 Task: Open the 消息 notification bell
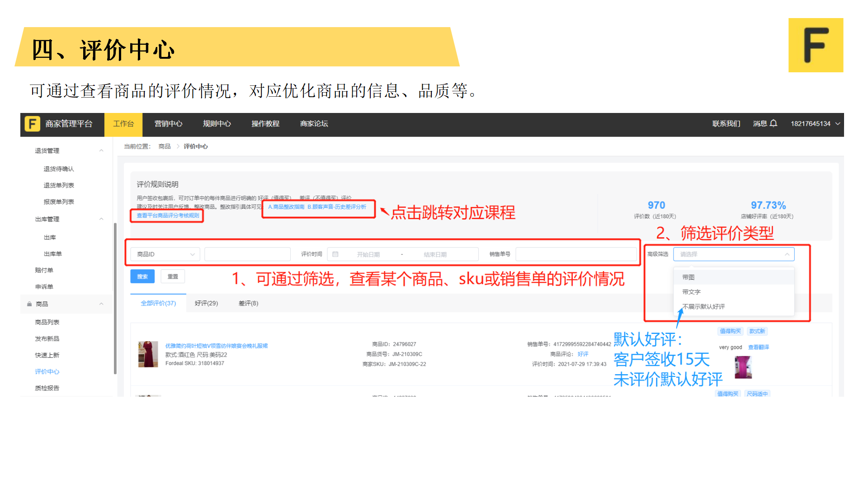[774, 123]
